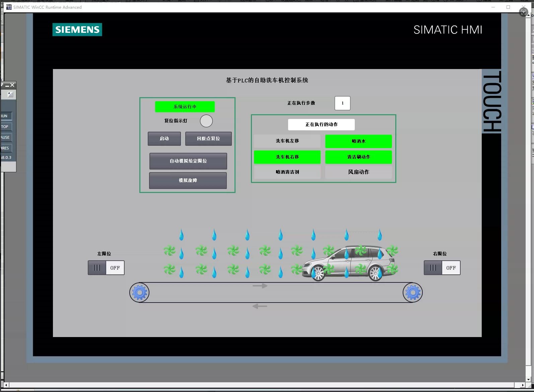This screenshot has width=534, height=392.
Task: Click the 回原点复位 reset button
Action: pos(208,138)
